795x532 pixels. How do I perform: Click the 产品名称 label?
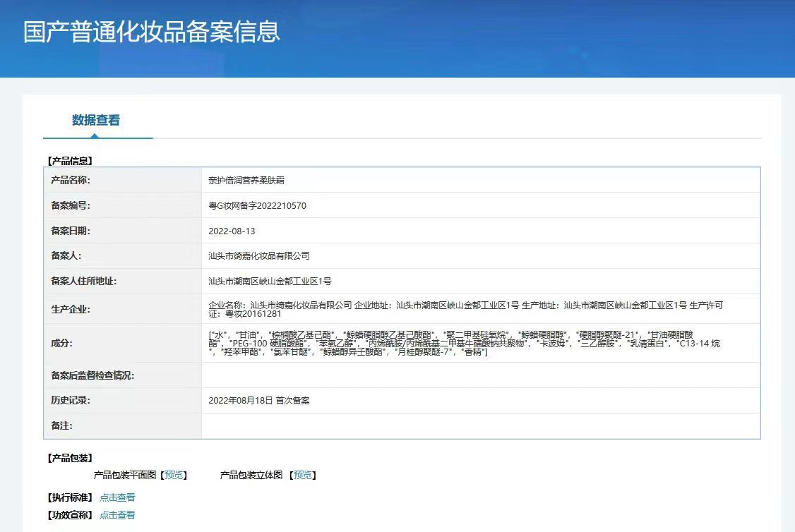pos(71,180)
